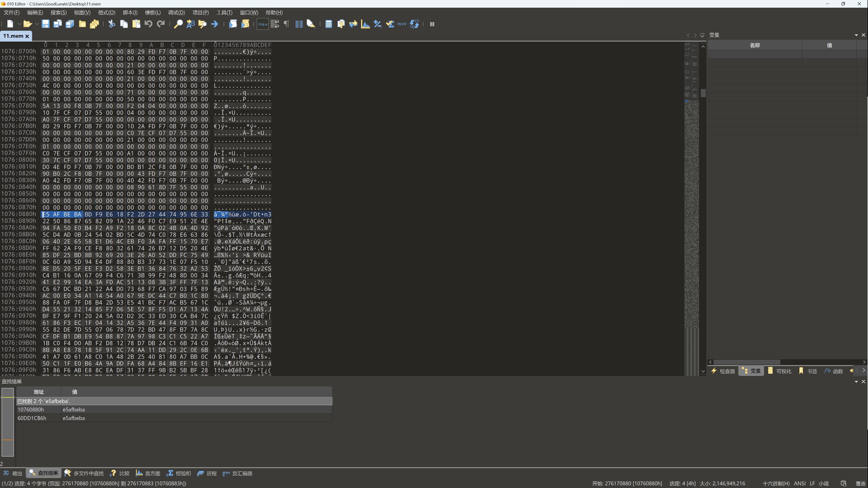Open the Histogram chart icon

[365, 24]
